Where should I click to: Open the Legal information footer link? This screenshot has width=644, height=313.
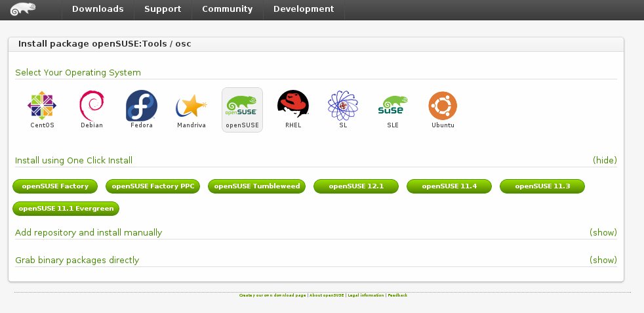click(365, 295)
